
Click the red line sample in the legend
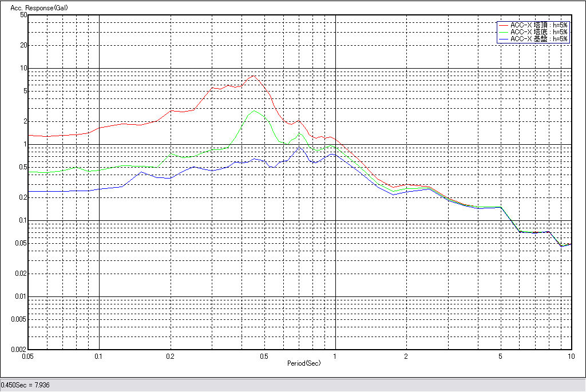[503, 25]
